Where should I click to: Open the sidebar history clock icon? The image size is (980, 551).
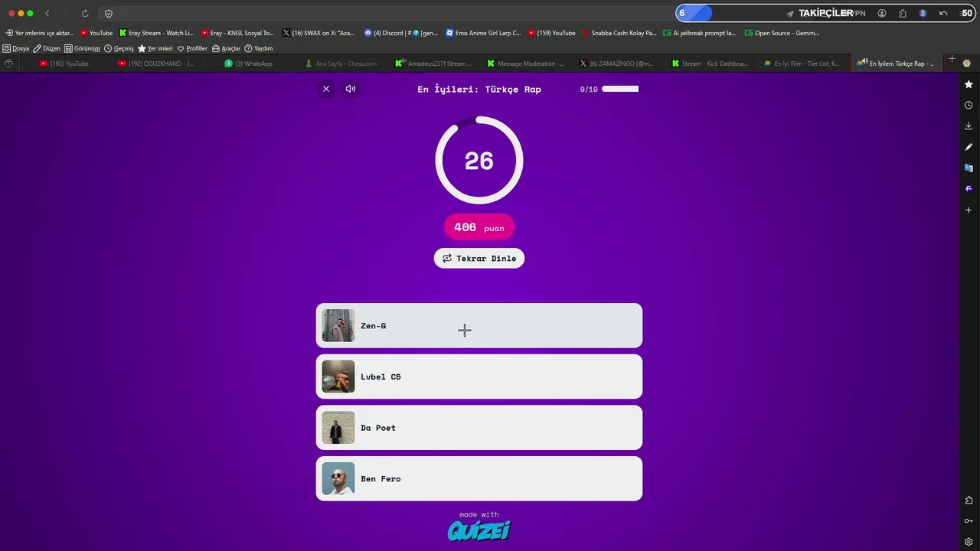click(969, 105)
